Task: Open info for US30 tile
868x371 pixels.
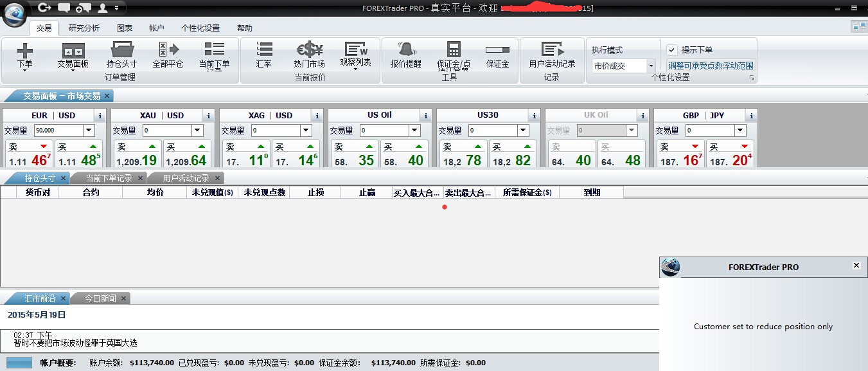Action: click(533, 116)
